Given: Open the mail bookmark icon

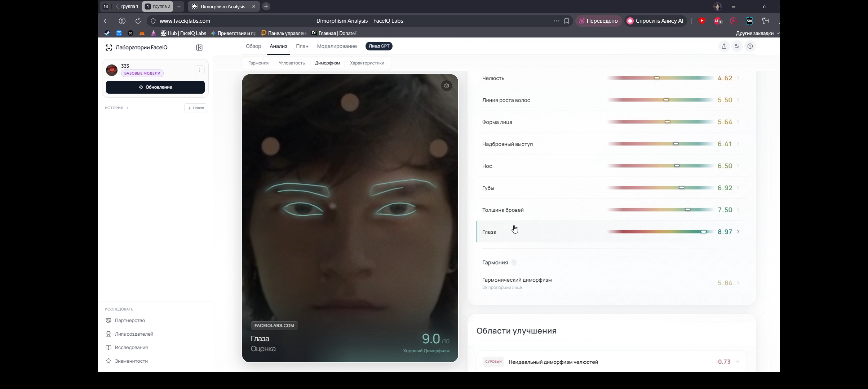Looking at the screenshot, I should (119, 33).
